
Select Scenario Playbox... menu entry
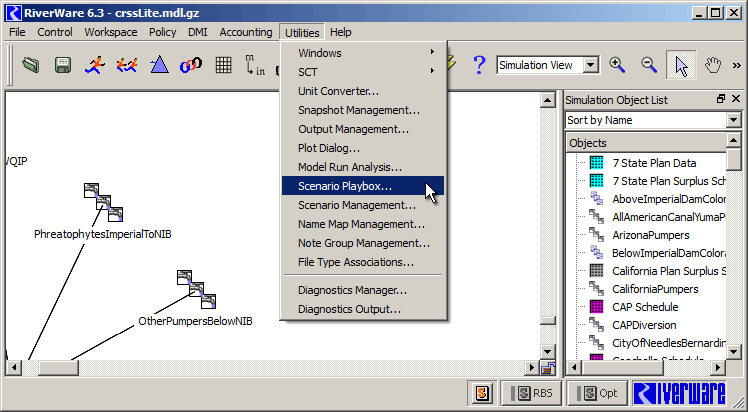363,186
